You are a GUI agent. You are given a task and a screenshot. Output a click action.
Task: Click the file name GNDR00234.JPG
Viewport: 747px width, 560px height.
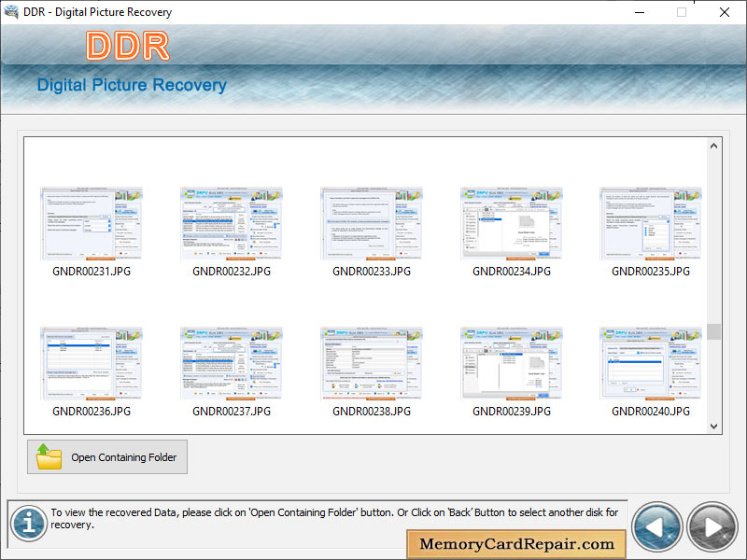click(512, 272)
